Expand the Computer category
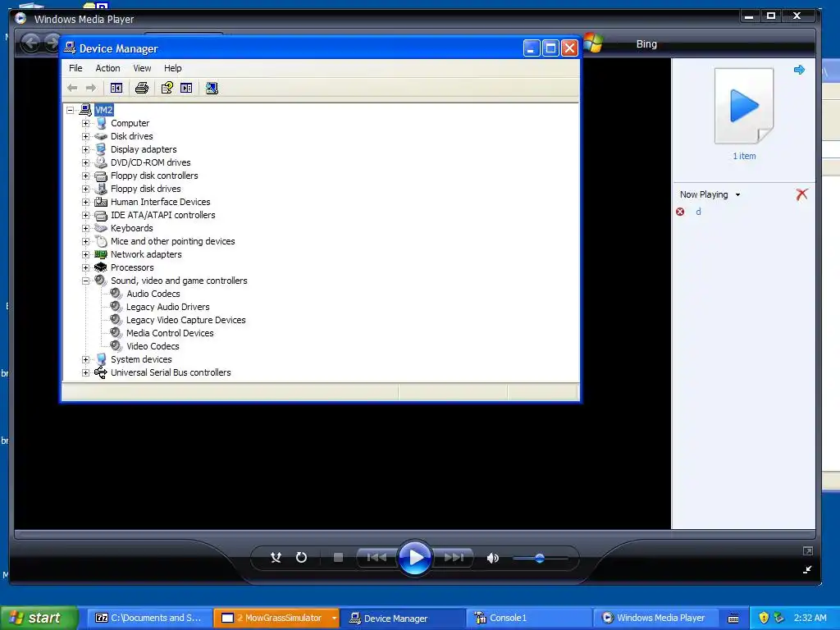The image size is (840, 630). click(x=85, y=123)
